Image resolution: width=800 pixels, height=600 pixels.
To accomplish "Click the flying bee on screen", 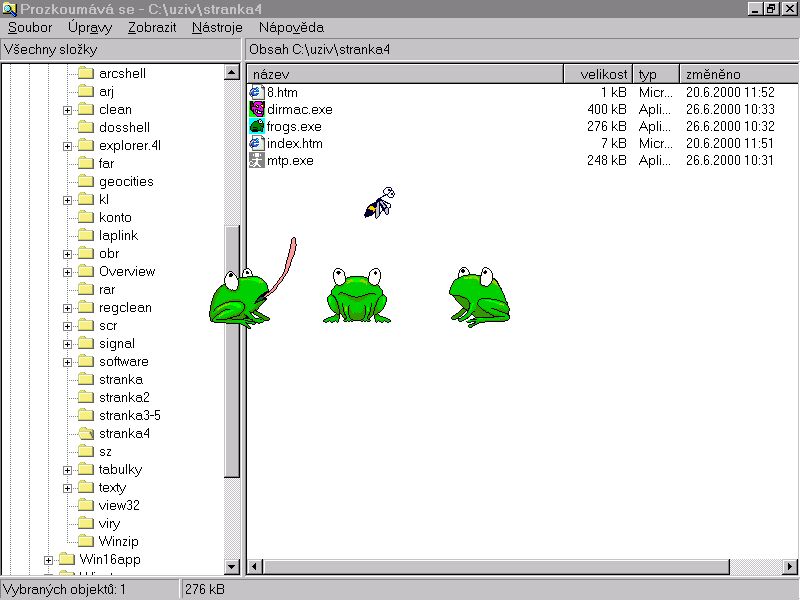I will (x=379, y=203).
